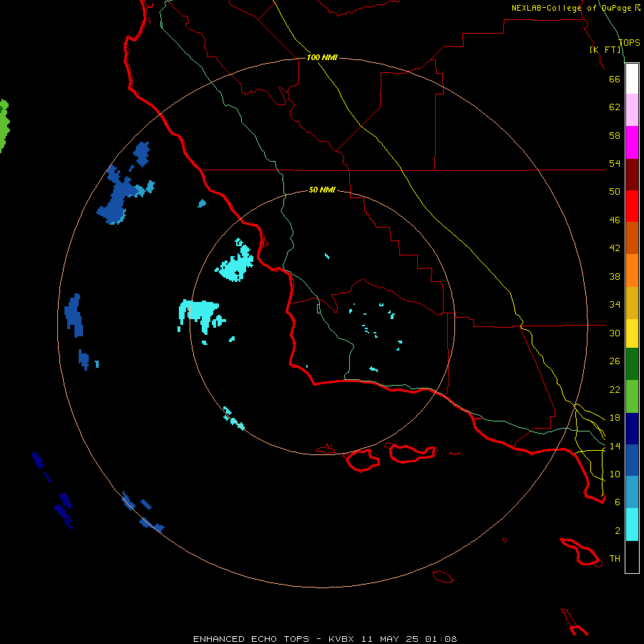The width and height of the screenshot is (644, 644).
Task: Click the 'TOPS' legend heading
Action: [629, 42]
